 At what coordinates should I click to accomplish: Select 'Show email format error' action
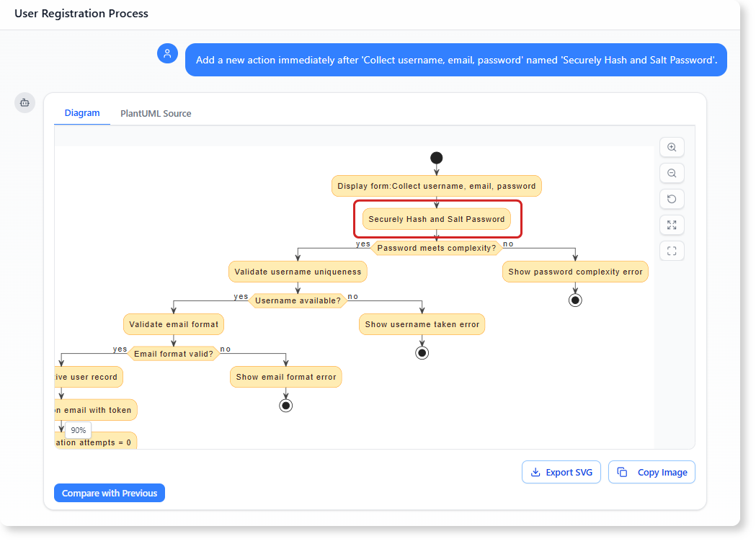tap(286, 377)
